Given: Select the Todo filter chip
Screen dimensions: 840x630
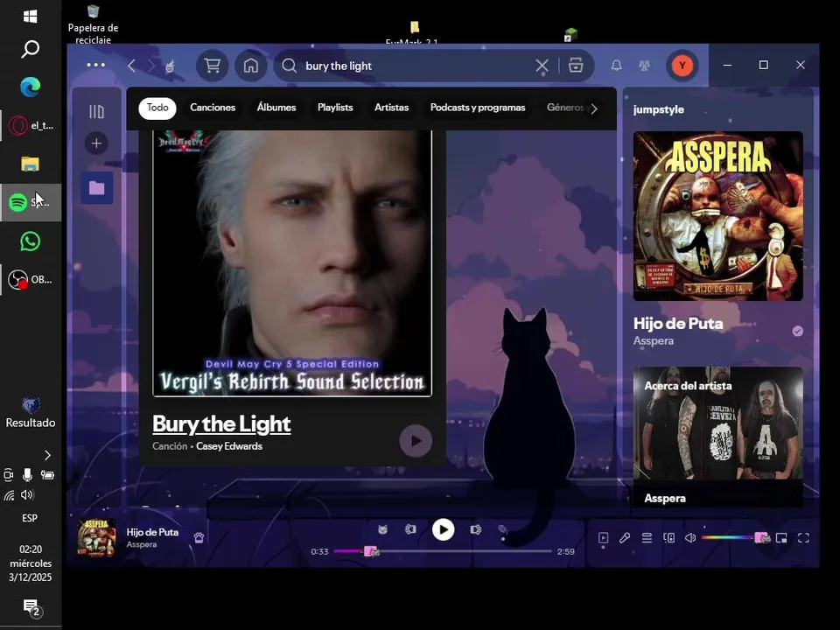Looking at the screenshot, I should 157,108.
